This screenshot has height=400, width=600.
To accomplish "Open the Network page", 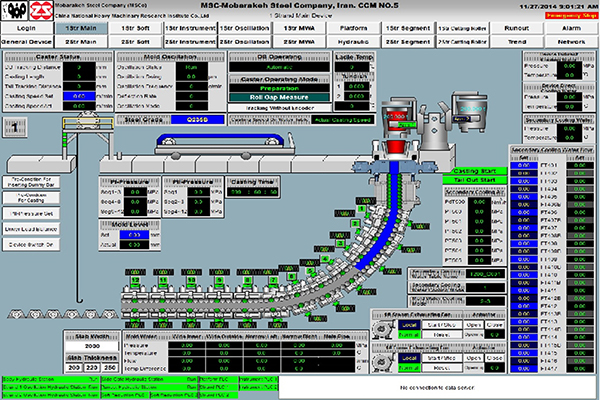I will pyautogui.click(x=571, y=41).
